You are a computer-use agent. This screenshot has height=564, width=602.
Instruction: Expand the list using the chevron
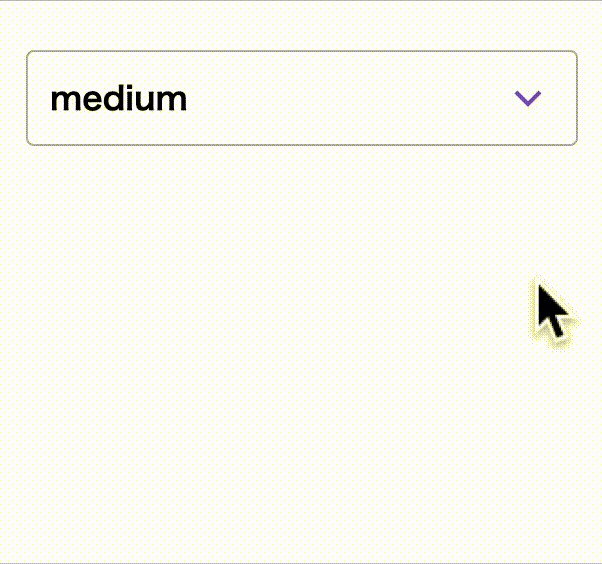pos(527,98)
